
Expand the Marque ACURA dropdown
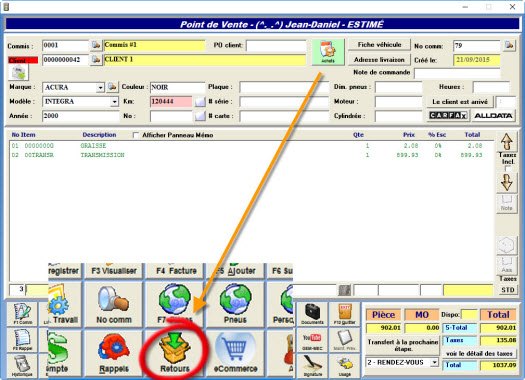pos(100,88)
